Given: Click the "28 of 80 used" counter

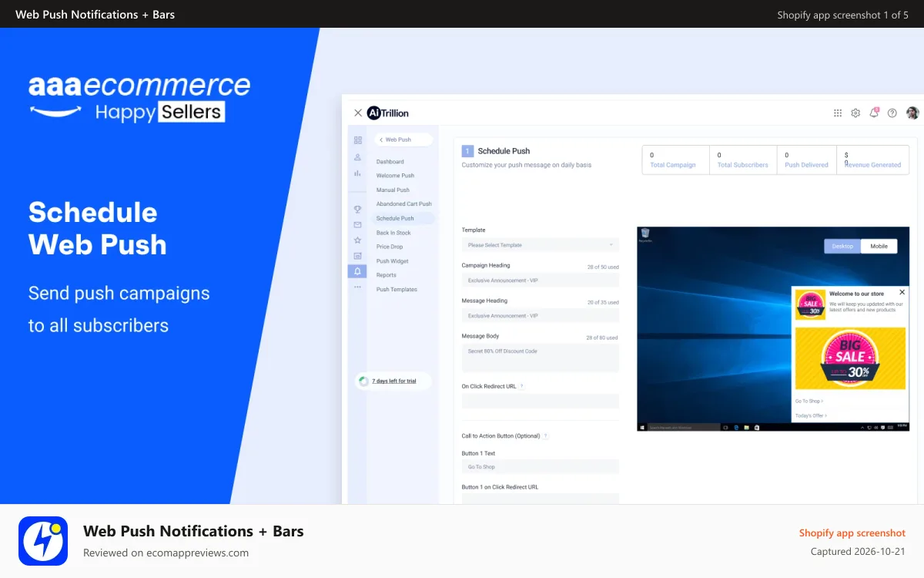Looking at the screenshot, I should 602,338.
